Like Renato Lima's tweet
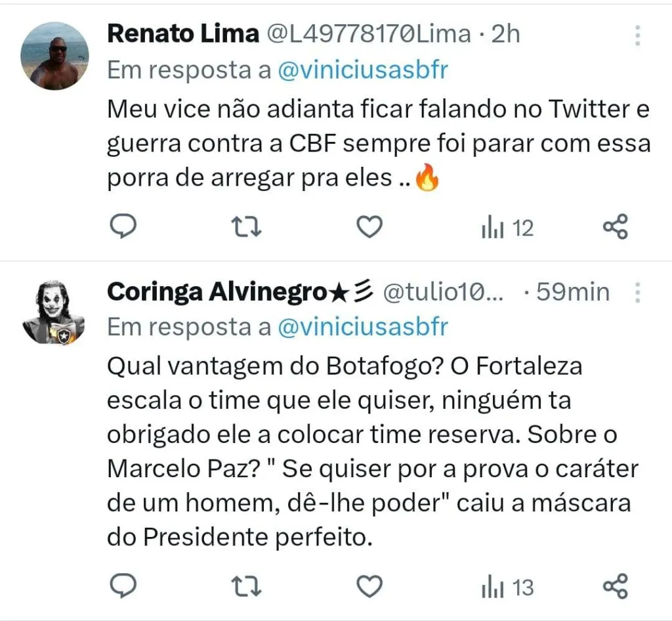672x621 pixels. tap(369, 227)
